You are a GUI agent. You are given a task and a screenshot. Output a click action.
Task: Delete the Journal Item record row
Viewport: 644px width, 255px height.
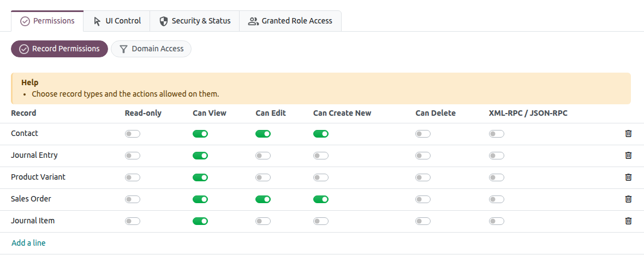628,221
